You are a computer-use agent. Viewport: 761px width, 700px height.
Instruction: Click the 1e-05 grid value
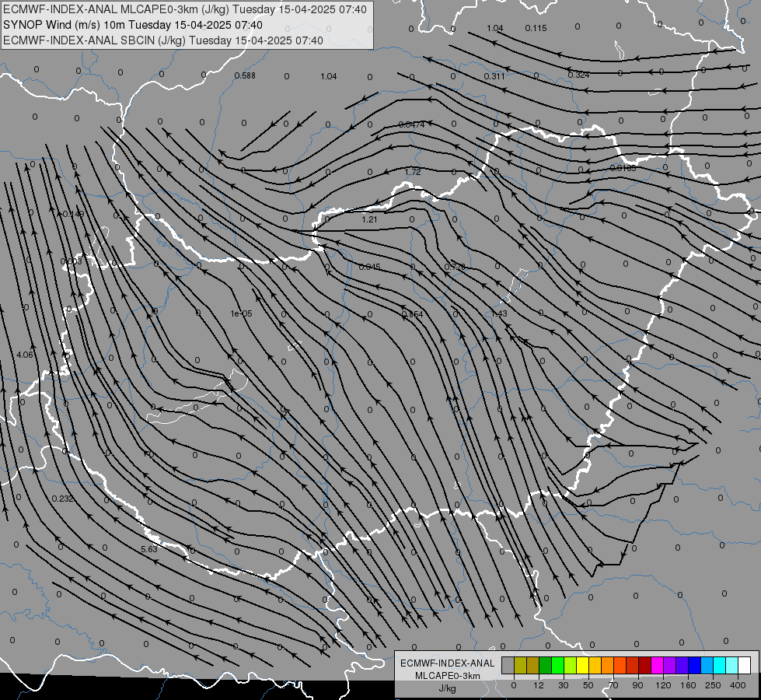[241, 313]
